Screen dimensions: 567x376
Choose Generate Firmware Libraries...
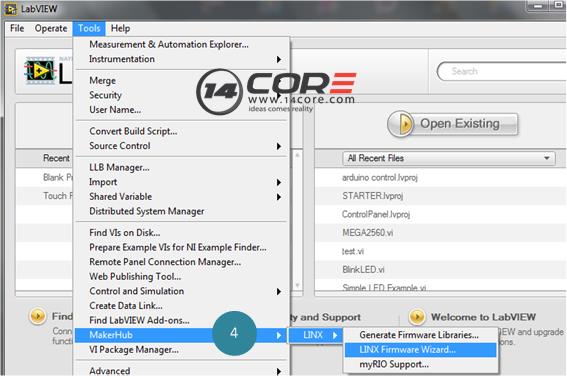(x=421, y=335)
